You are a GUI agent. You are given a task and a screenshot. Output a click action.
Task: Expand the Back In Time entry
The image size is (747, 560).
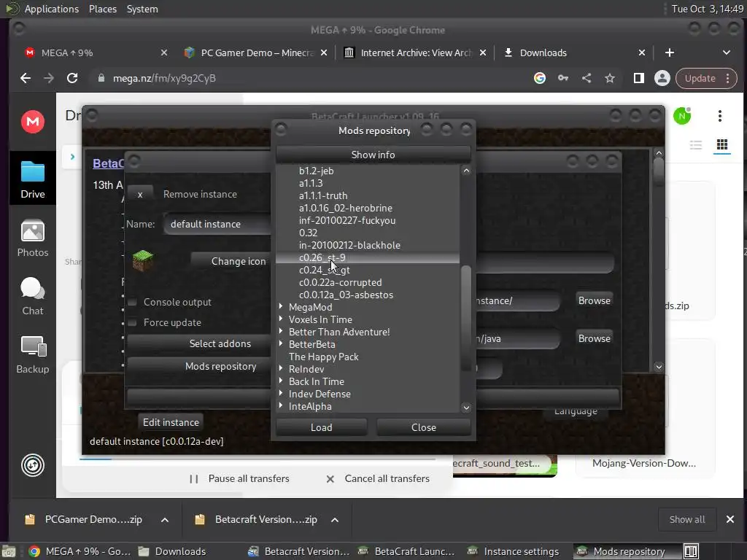click(x=281, y=381)
